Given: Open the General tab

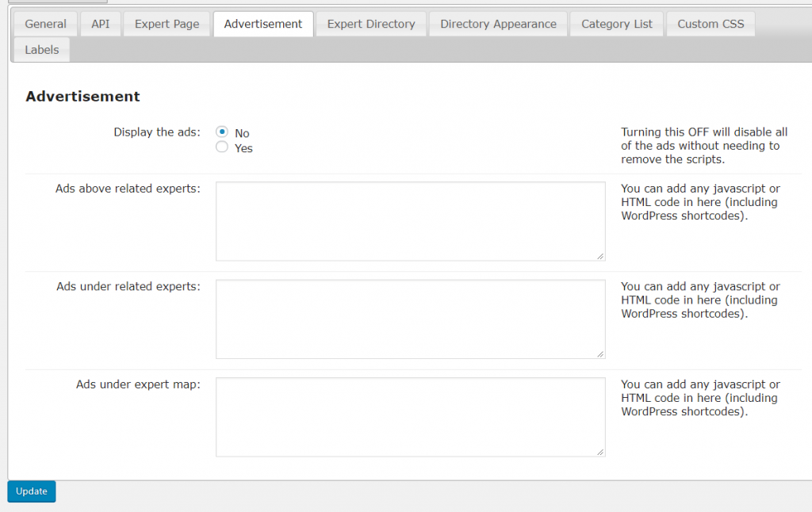Looking at the screenshot, I should point(45,24).
